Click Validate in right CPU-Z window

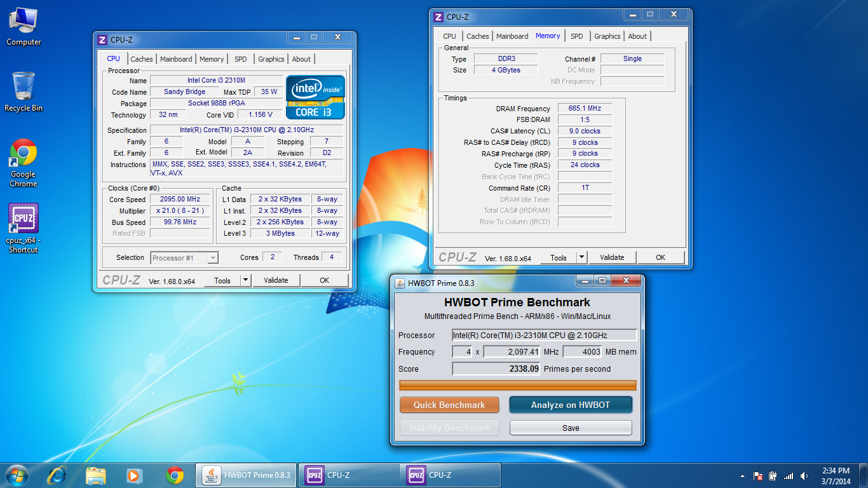(x=612, y=257)
